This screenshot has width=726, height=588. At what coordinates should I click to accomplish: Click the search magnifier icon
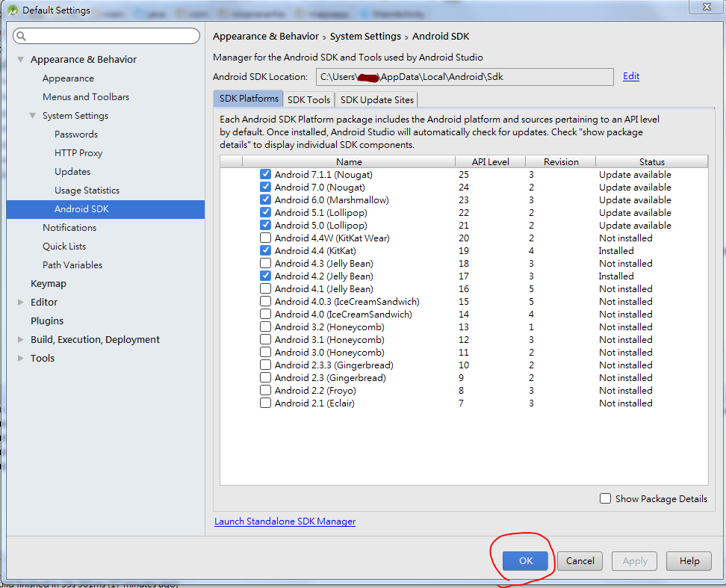[22, 36]
